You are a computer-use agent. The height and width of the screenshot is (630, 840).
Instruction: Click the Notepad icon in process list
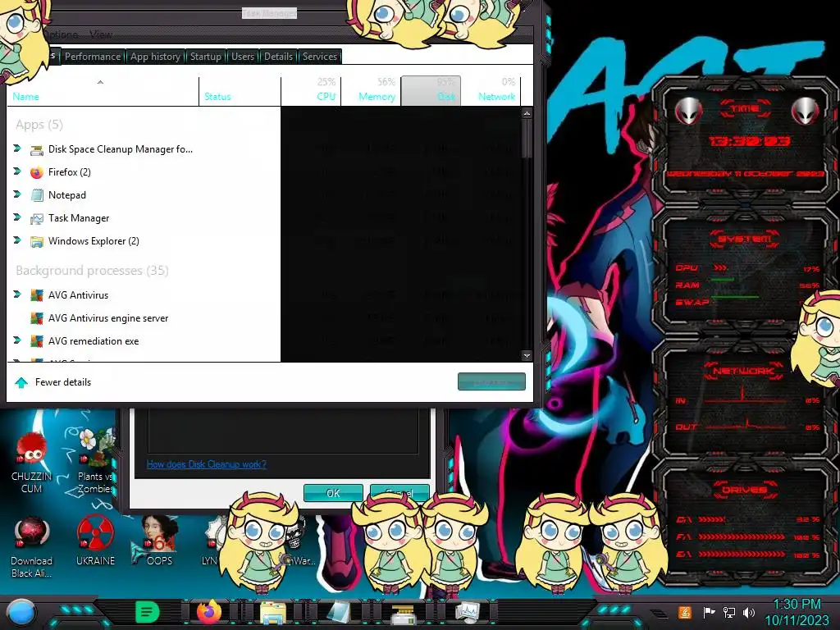[x=36, y=195]
